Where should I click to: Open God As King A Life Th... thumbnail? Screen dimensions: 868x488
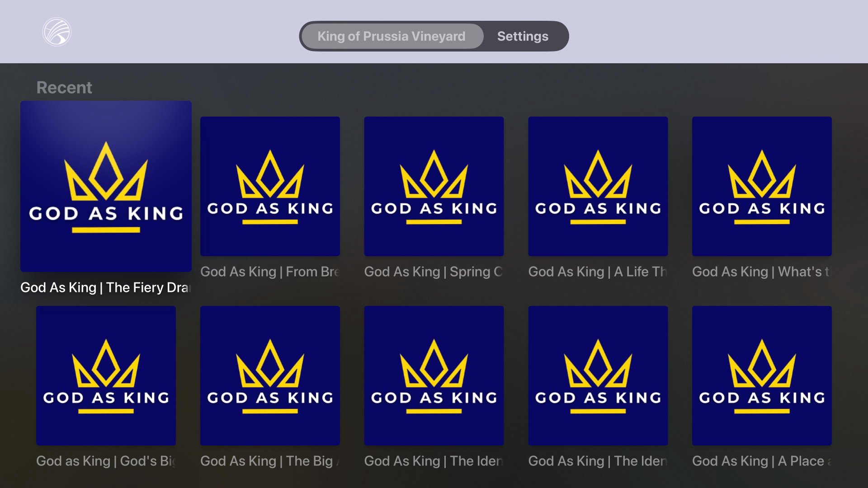point(598,186)
